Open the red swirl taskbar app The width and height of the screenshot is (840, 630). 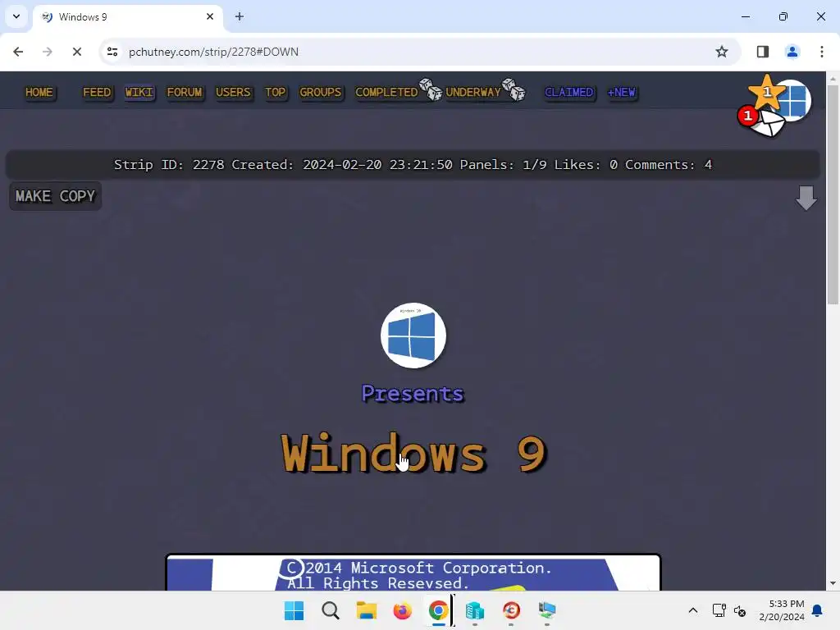511,610
